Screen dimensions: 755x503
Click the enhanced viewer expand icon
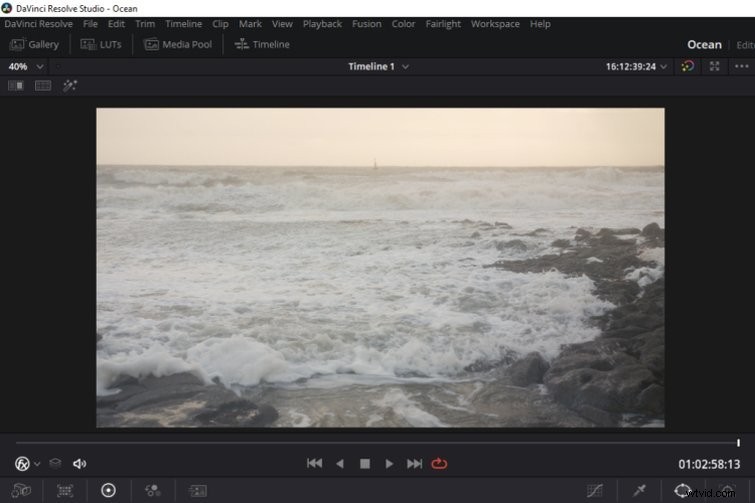(715, 66)
